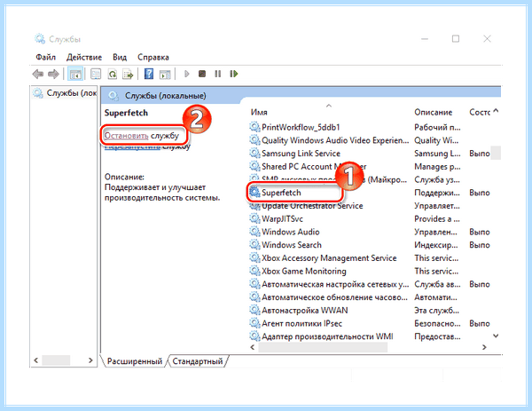Select Quality Windows Audio Video Experience service
532x411 pixels.
(x=335, y=140)
